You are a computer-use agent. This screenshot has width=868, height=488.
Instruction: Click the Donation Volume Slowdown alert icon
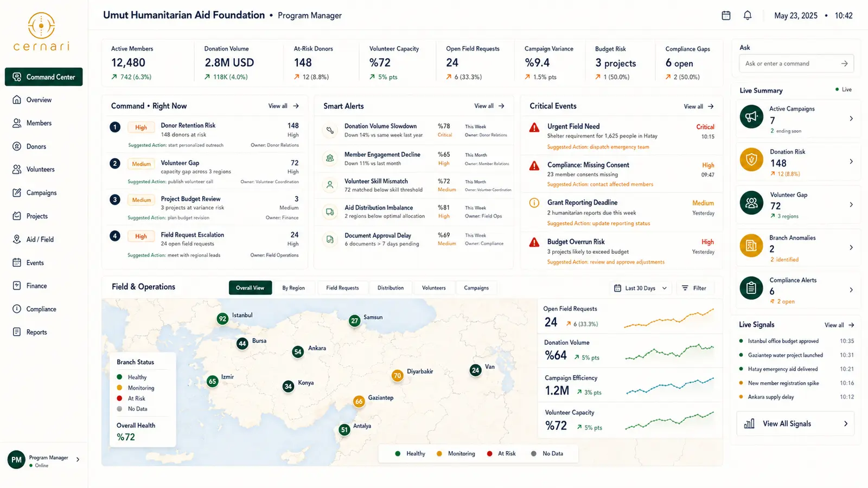329,130
